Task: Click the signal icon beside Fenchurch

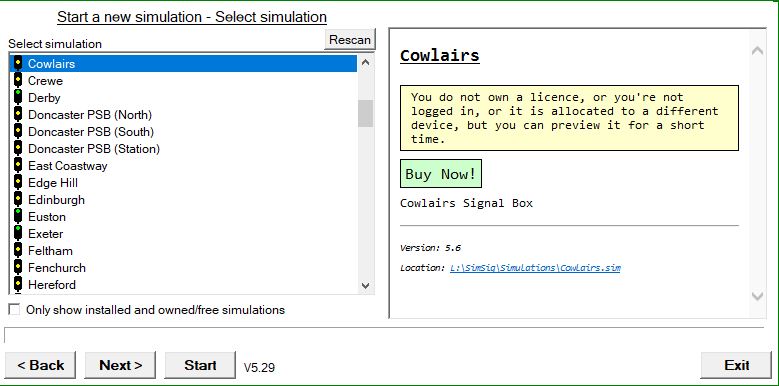Action: click(18, 267)
